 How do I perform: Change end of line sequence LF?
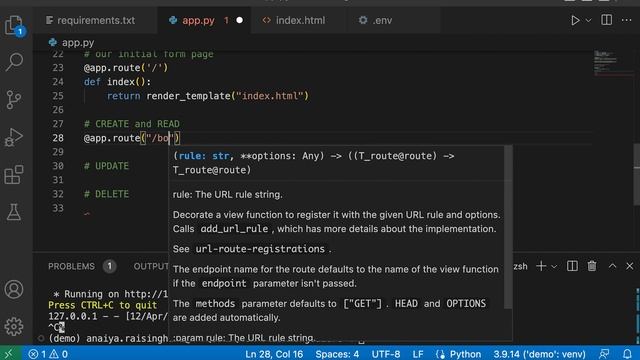tap(418, 354)
